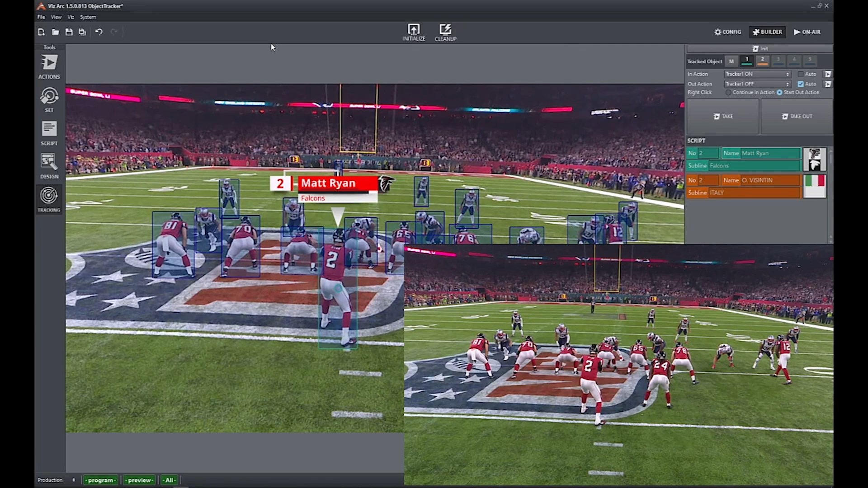The height and width of the screenshot is (488, 868).
Task: Click tracking box of player number 70
Action: [241, 246]
